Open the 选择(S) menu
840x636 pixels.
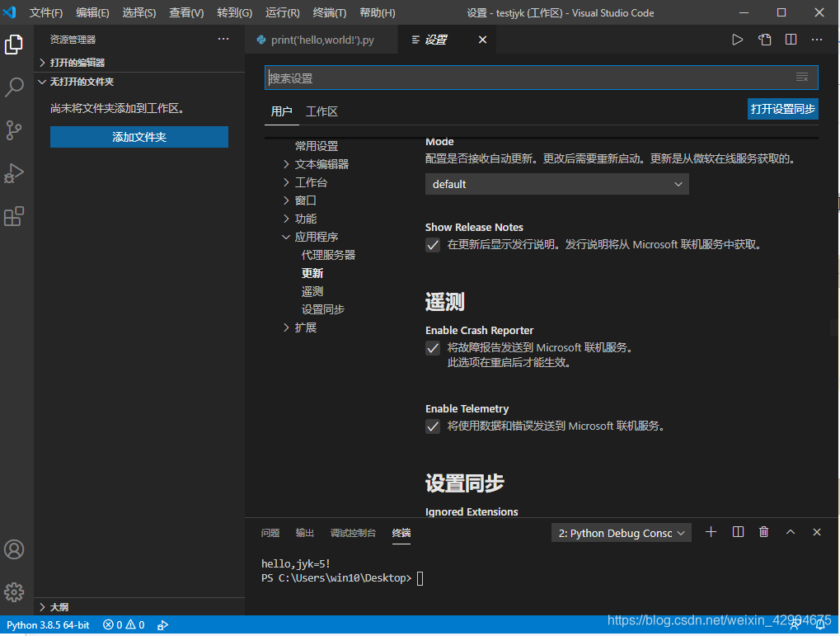coord(139,13)
